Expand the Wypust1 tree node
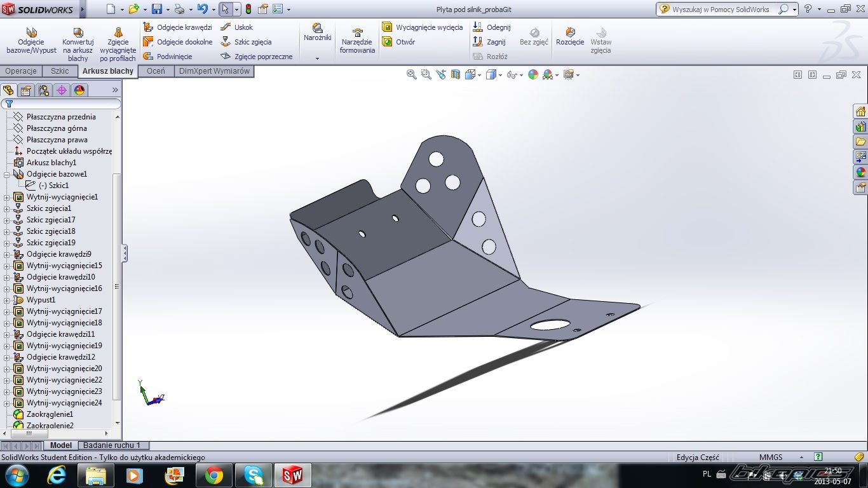Viewport: 868px width, 488px height. coord(7,300)
